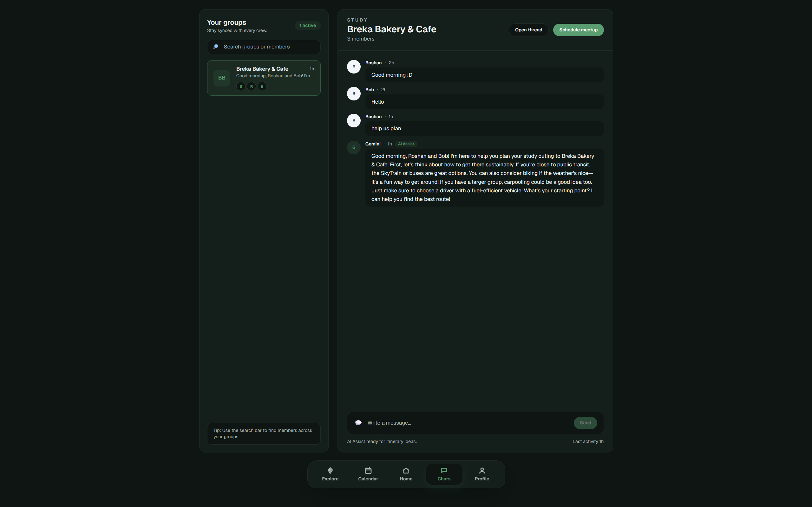Focus the Search groups or members field
The height and width of the screenshot is (507, 812).
point(268,47)
